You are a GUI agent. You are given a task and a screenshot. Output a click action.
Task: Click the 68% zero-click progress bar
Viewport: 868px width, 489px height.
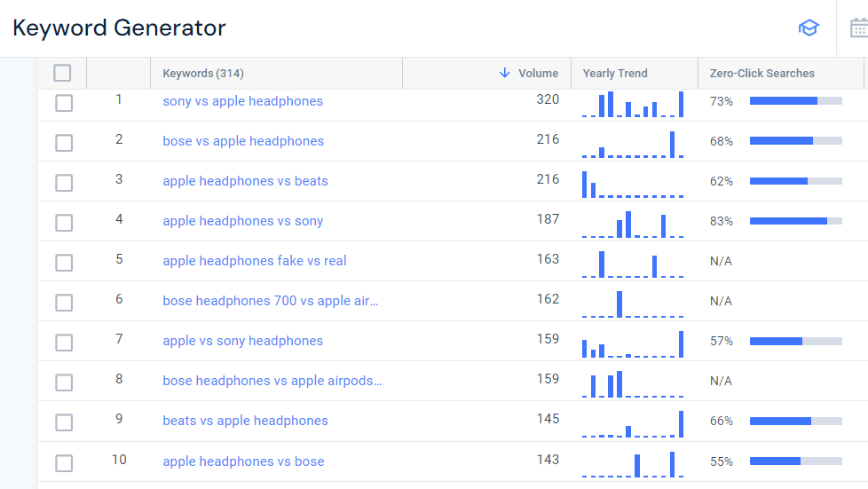[796, 140]
